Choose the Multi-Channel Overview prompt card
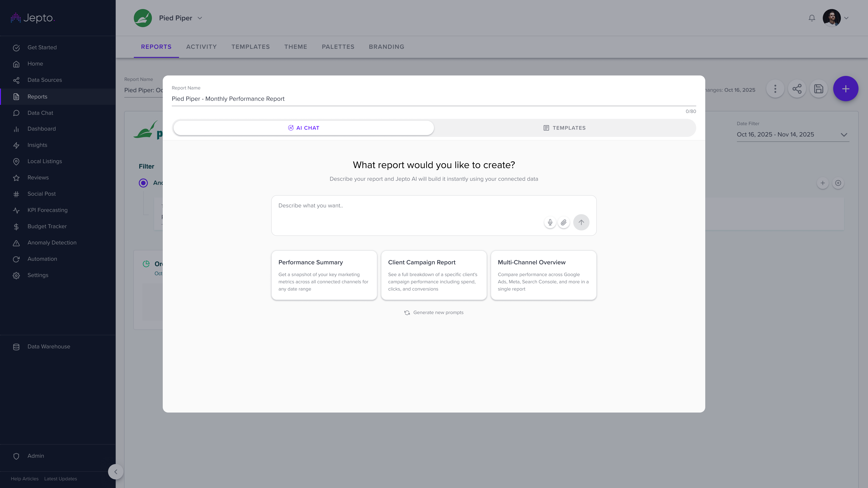 click(543, 275)
